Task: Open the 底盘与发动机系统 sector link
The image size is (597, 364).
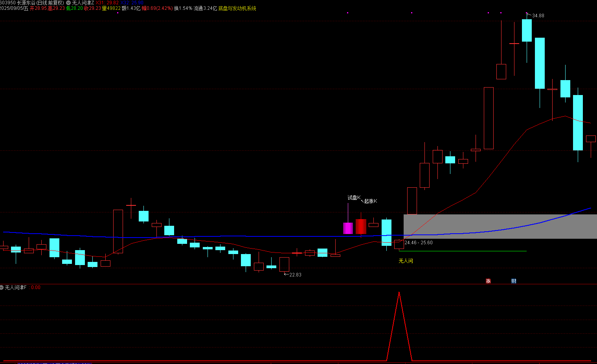Action: (x=237, y=8)
